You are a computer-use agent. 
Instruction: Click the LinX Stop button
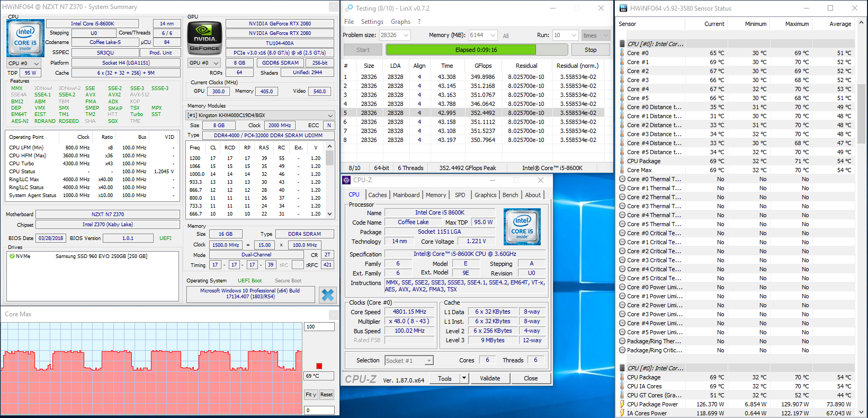point(590,50)
